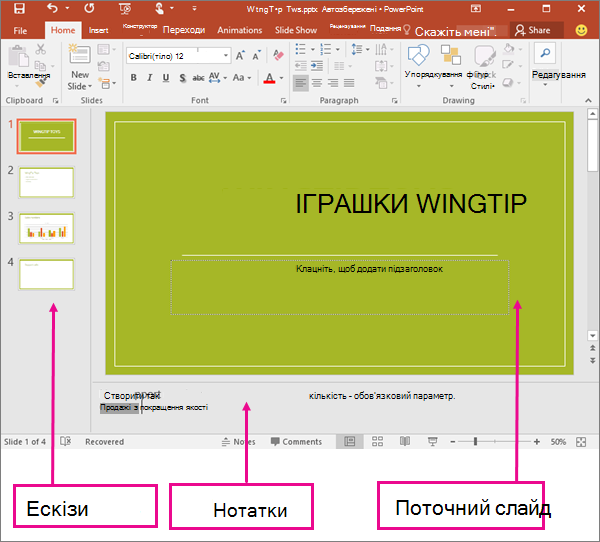Open Quick Styles icon in Drawing group

(484, 57)
